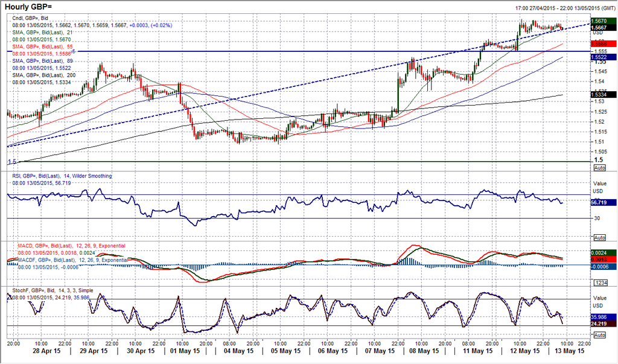Select the 'Cndl, GBP=, Bid' legend entry
The height and width of the screenshot is (364, 618).
(30, 18)
